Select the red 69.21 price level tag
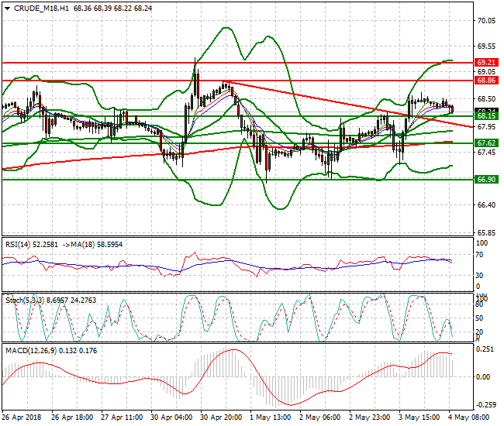This screenshot has height=426, width=504. pos(486,62)
